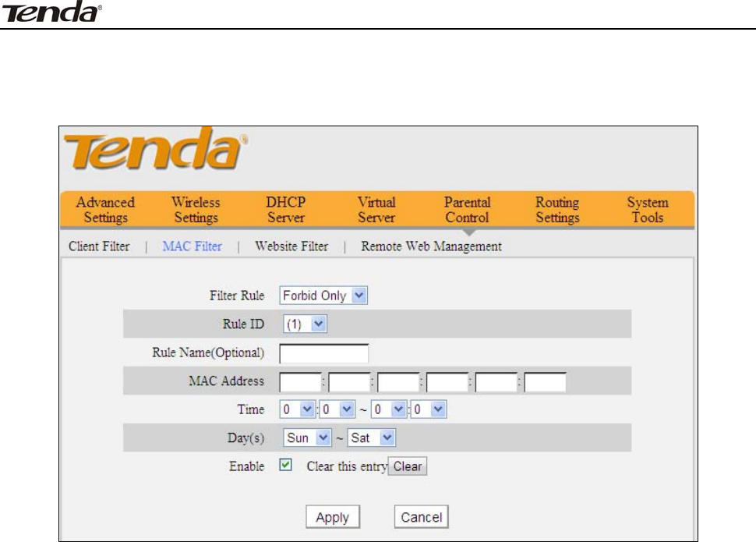Viewport: 756px width, 542px height.
Task: Click the second MAC Address octet field
Action: click(349, 382)
